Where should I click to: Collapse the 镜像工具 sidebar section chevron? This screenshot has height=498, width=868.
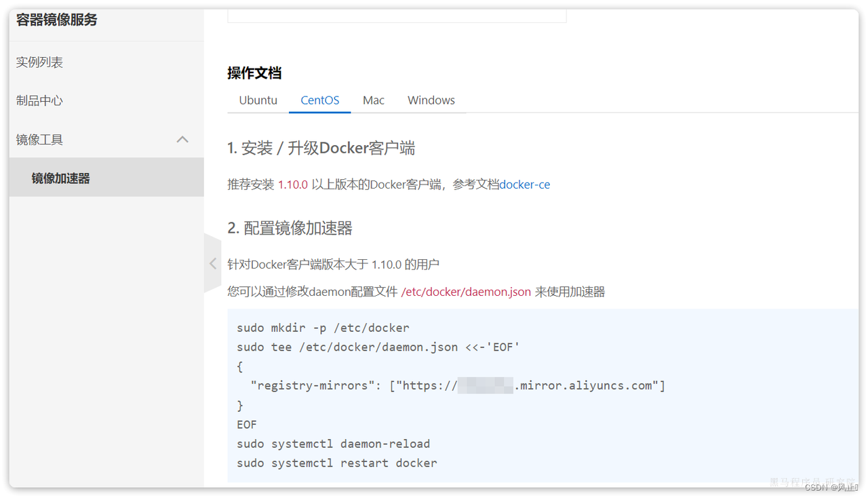point(182,139)
